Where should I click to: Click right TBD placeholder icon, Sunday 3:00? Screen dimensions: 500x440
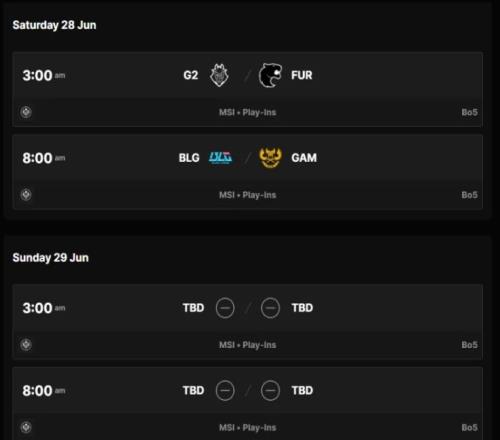coord(270,308)
